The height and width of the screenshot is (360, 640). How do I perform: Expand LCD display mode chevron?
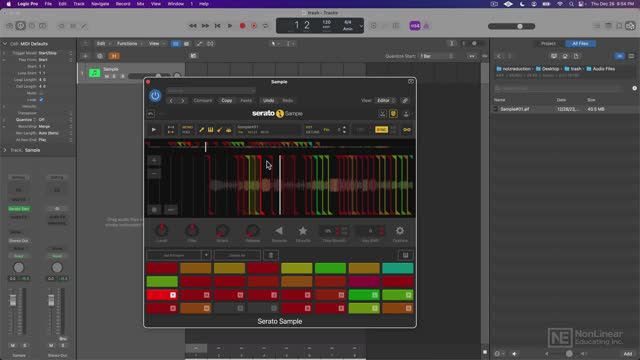[361, 26]
